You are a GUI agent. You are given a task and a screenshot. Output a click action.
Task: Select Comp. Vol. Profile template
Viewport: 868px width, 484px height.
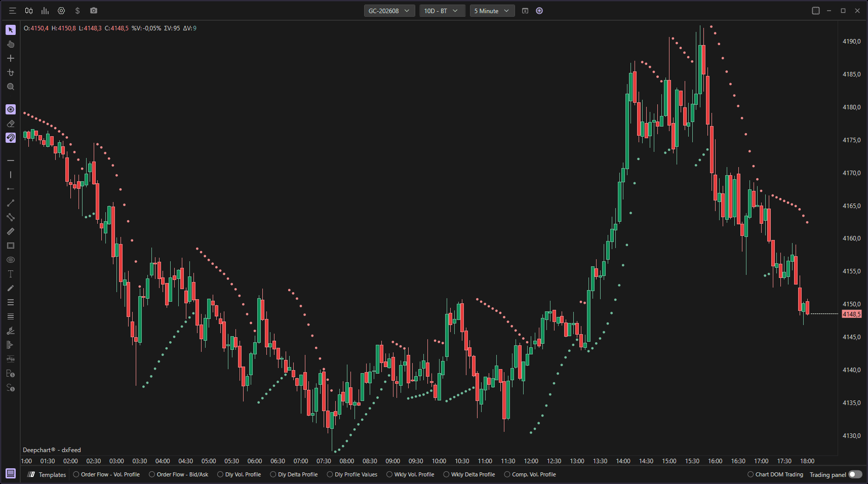(530, 474)
